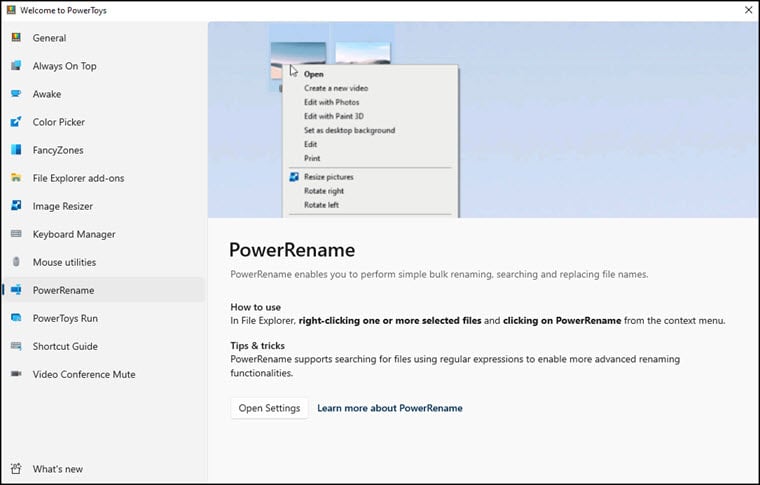Click the Image Resizer icon
This screenshot has height=485, width=760.
point(16,205)
